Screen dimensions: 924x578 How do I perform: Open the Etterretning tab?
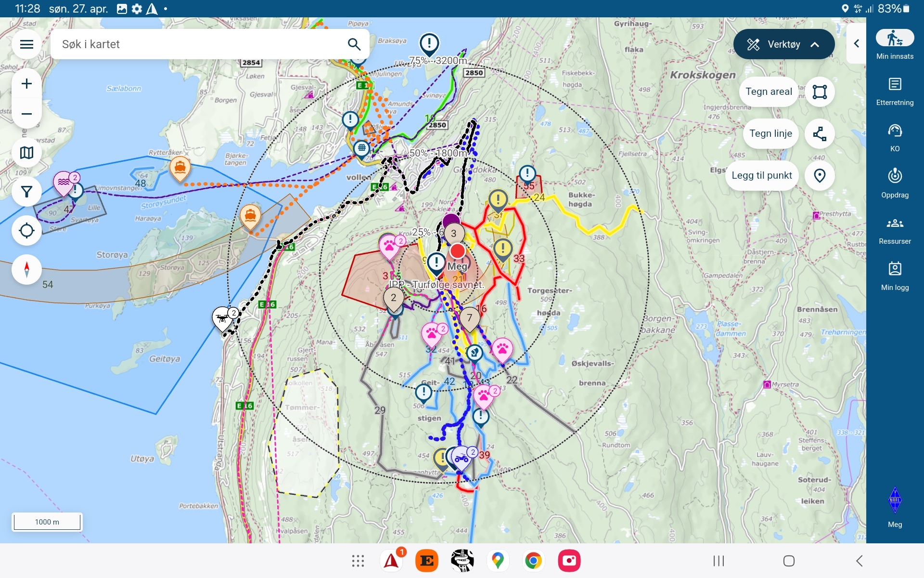point(895,91)
